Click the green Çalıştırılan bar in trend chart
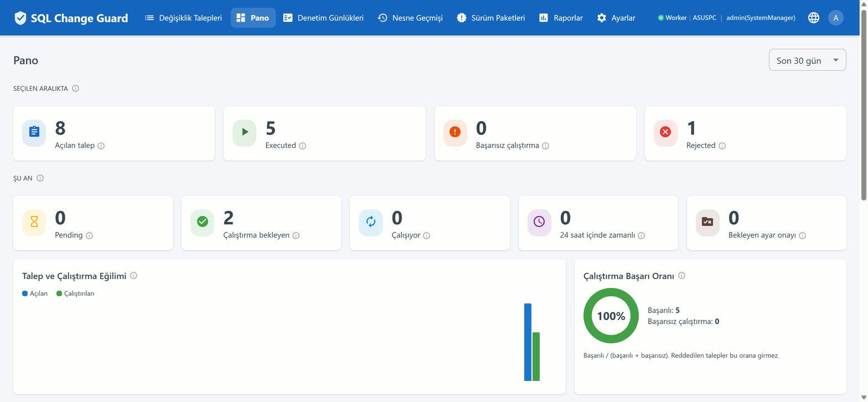The image size is (868, 402). [536, 357]
